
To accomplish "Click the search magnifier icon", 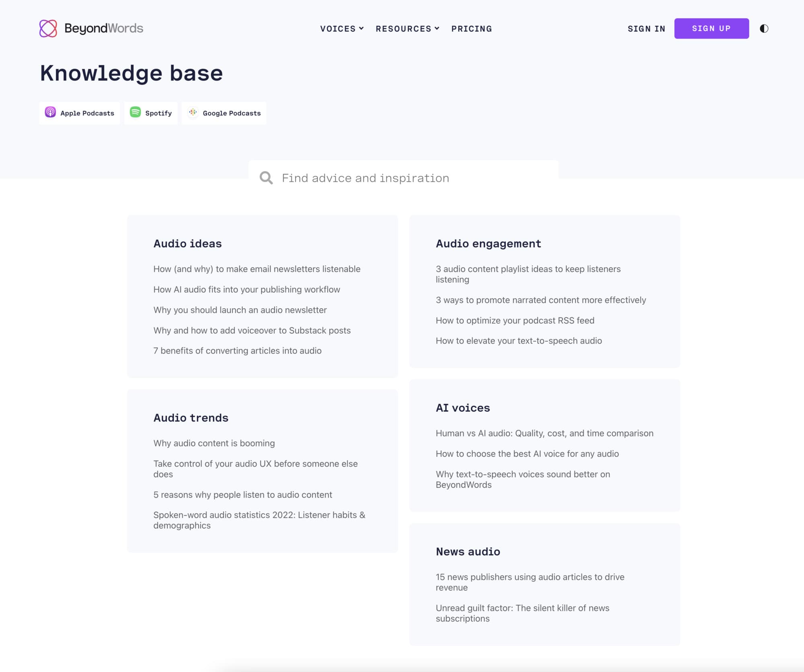I will pos(266,178).
